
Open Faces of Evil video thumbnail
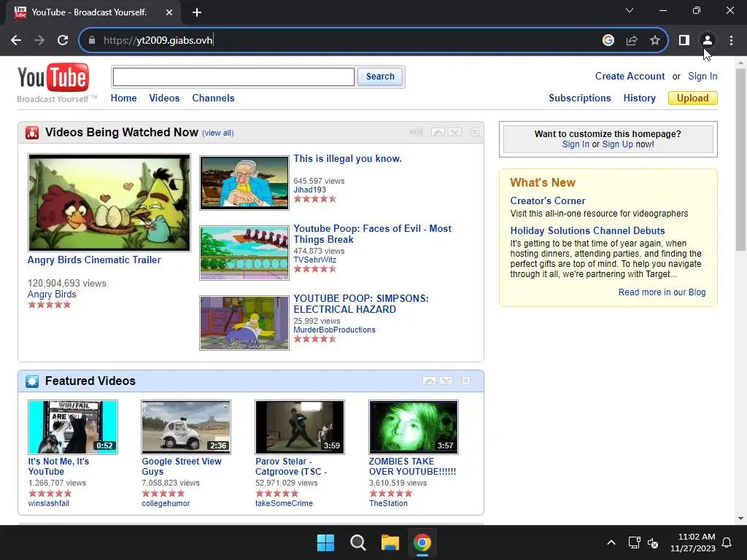(x=244, y=253)
